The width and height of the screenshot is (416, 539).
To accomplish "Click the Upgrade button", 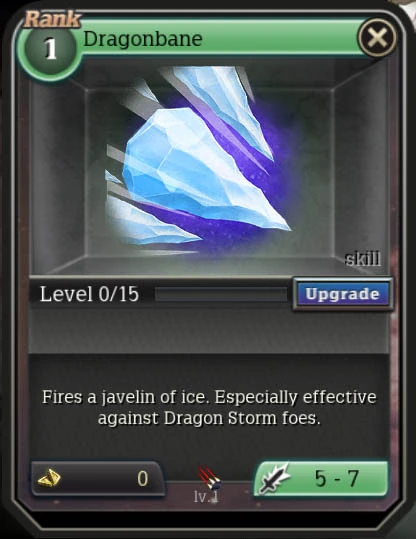I will (343, 294).
